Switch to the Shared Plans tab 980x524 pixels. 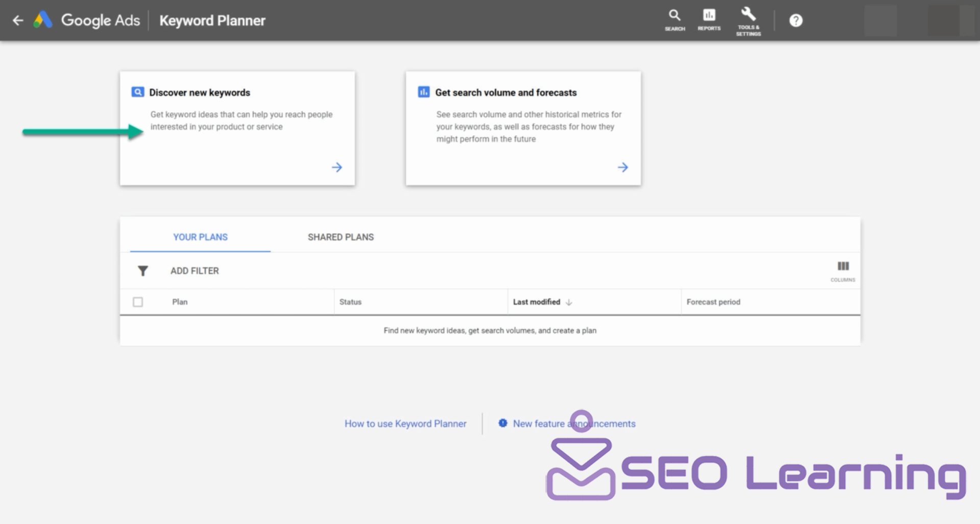(x=341, y=237)
